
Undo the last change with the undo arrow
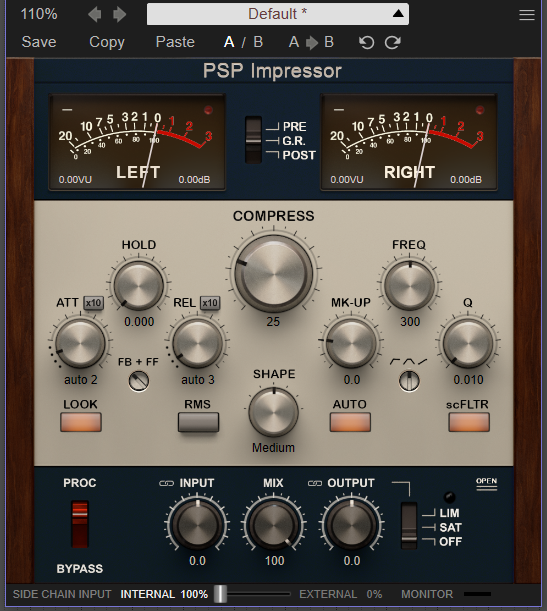click(x=366, y=42)
